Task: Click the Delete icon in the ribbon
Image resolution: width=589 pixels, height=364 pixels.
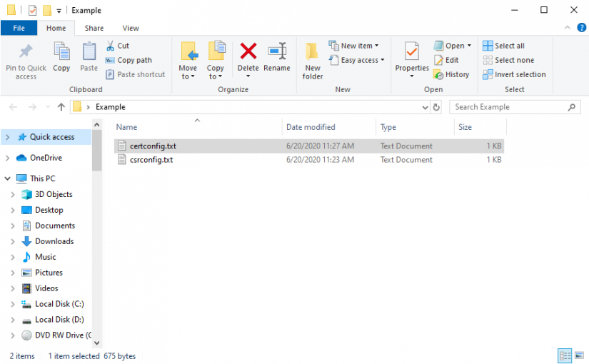Action: pos(248,52)
